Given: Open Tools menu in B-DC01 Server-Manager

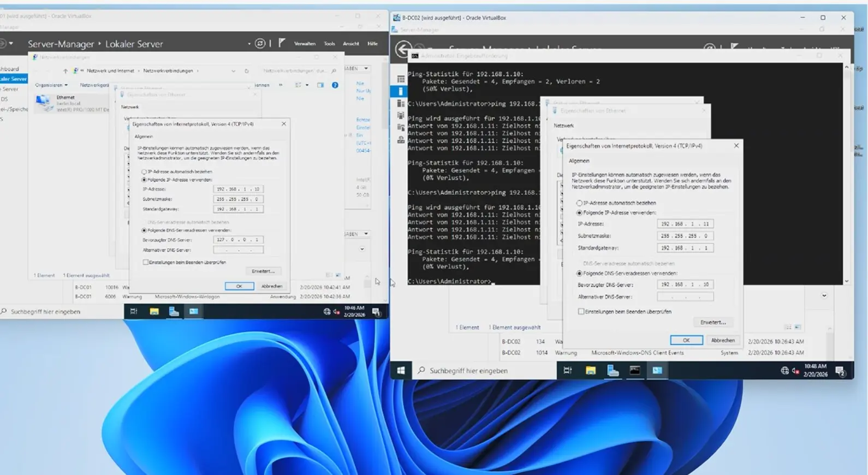Looking at the screenshot, I should (329, 44).
